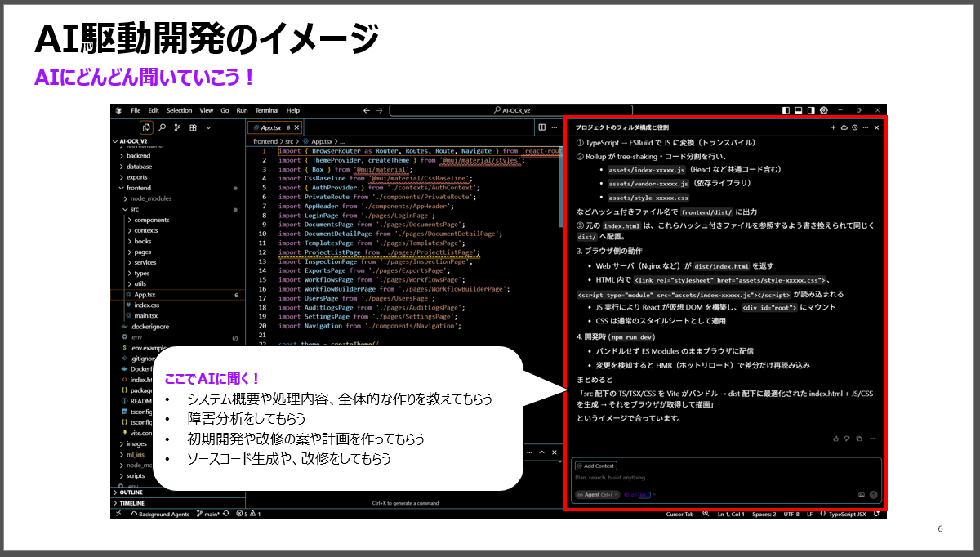Expand the hooks folder
Image resolution: width=980 pixels, height=557 pixels.
(177, 241)
